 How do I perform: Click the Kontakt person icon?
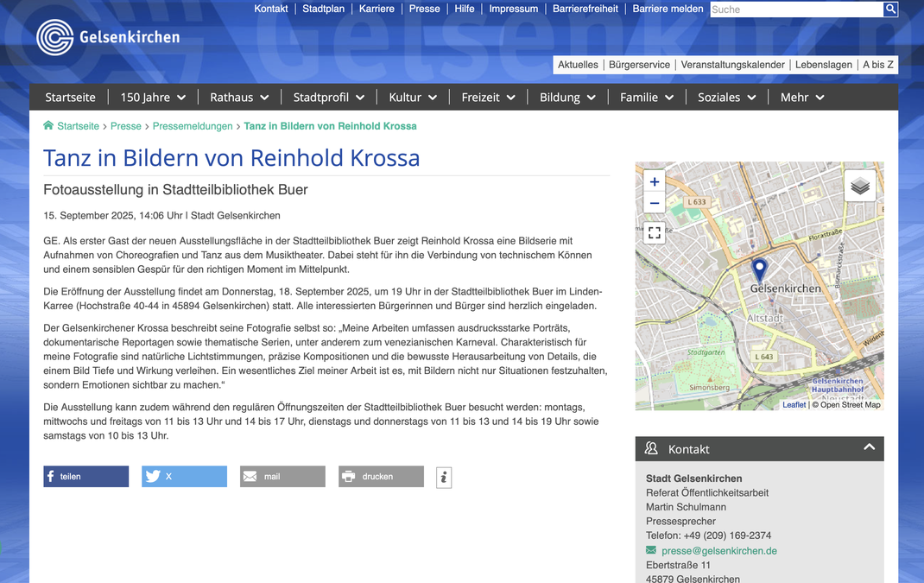(x=651, y=448)
